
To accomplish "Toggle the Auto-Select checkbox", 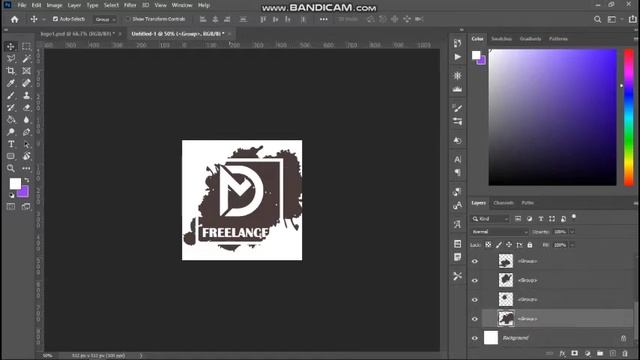I will pos(56,19).
